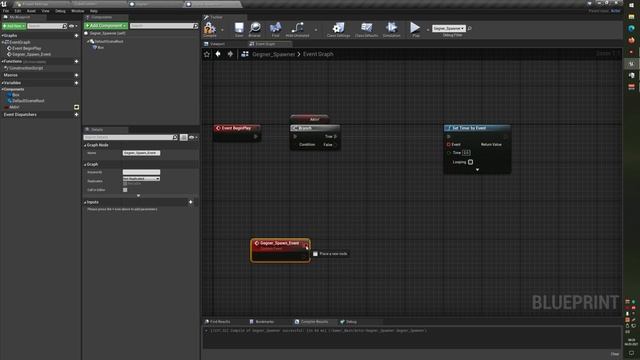Screen dimensions: 640x360
Task: Toggle the context-sensitive checkbox by Place a new node
Action: [x=315, y=254]
